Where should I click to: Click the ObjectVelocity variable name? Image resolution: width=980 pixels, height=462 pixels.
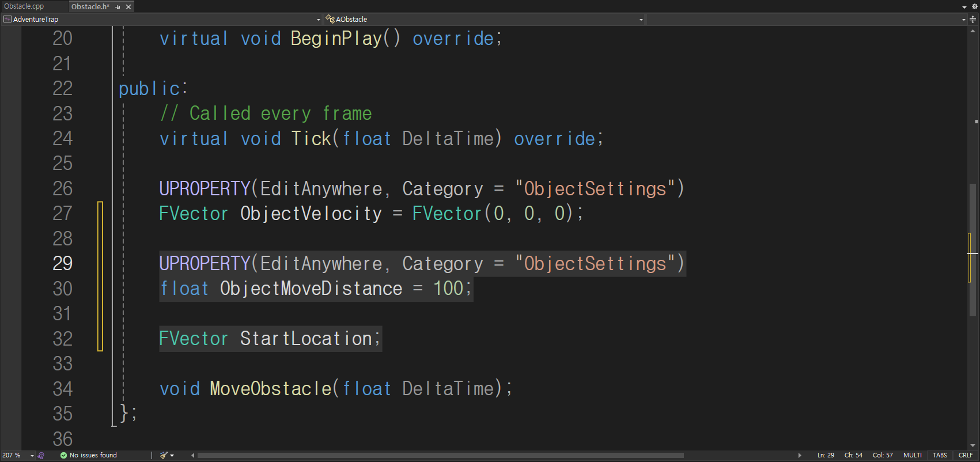pyautogui.click(x=311, y=214)
